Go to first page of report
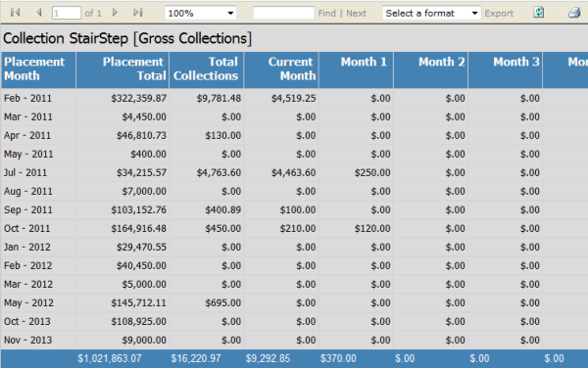 15,13
